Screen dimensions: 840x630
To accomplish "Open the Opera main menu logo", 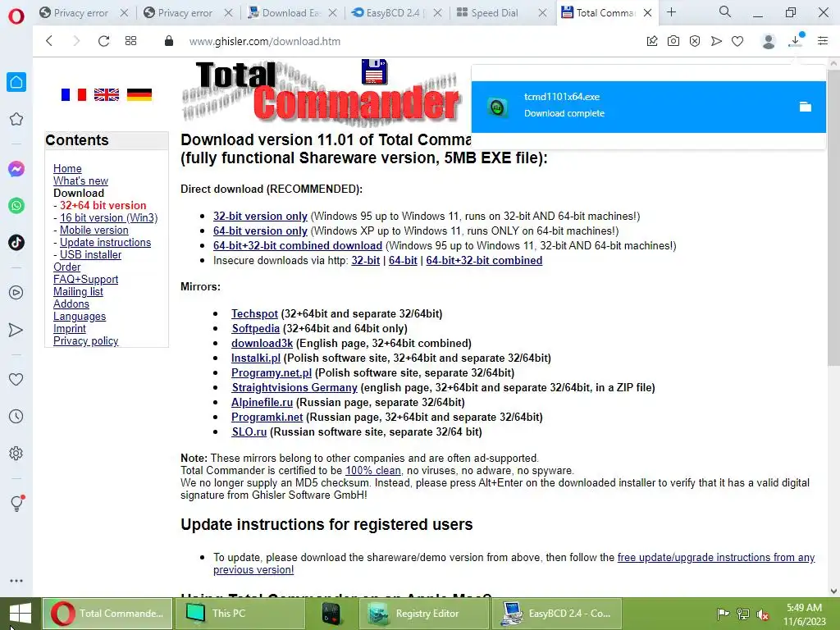I will (16, 16).
